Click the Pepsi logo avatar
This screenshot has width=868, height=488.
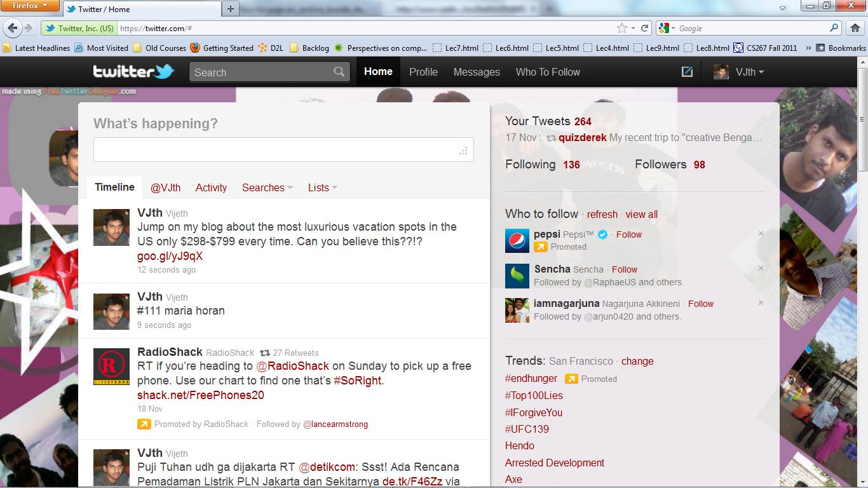click(517, 241)
